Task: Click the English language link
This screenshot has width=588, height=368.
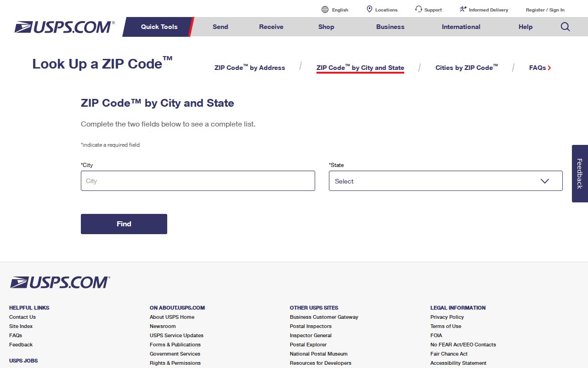Action: pyautogui.click(x=340, y=10)
